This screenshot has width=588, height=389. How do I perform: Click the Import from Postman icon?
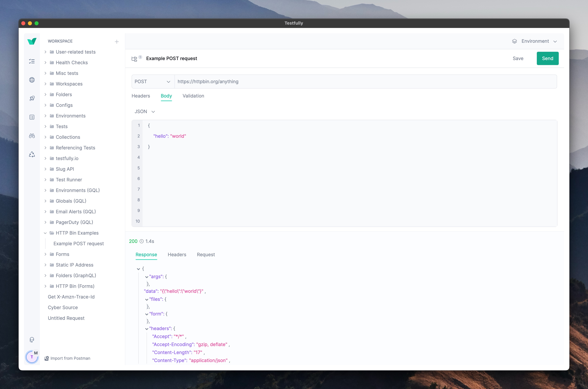[47, 358]
